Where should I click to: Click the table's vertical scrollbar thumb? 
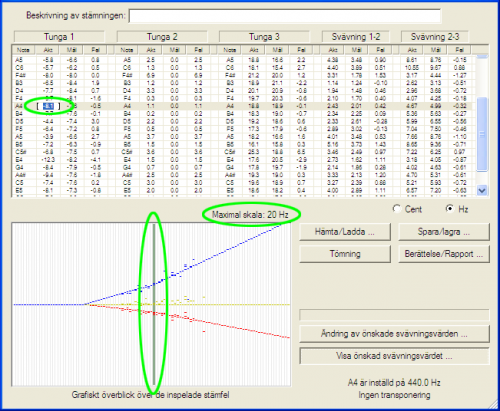482,134
